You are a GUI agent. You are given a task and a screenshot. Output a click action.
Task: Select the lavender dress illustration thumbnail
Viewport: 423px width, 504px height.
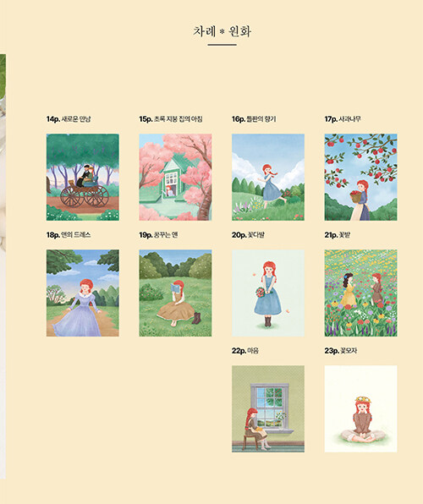click(83, 293)
